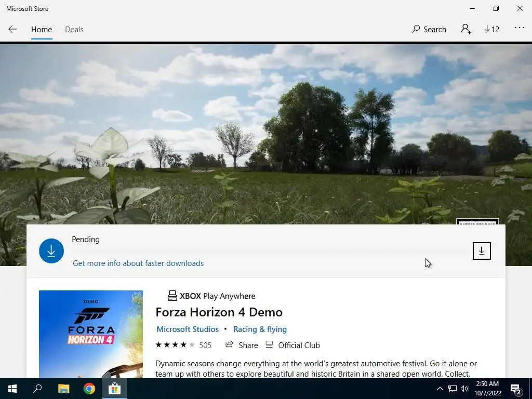This screenshot has height=399, width=532.
Task: Open the Racing & flying category link
Action: click(260, 329)
